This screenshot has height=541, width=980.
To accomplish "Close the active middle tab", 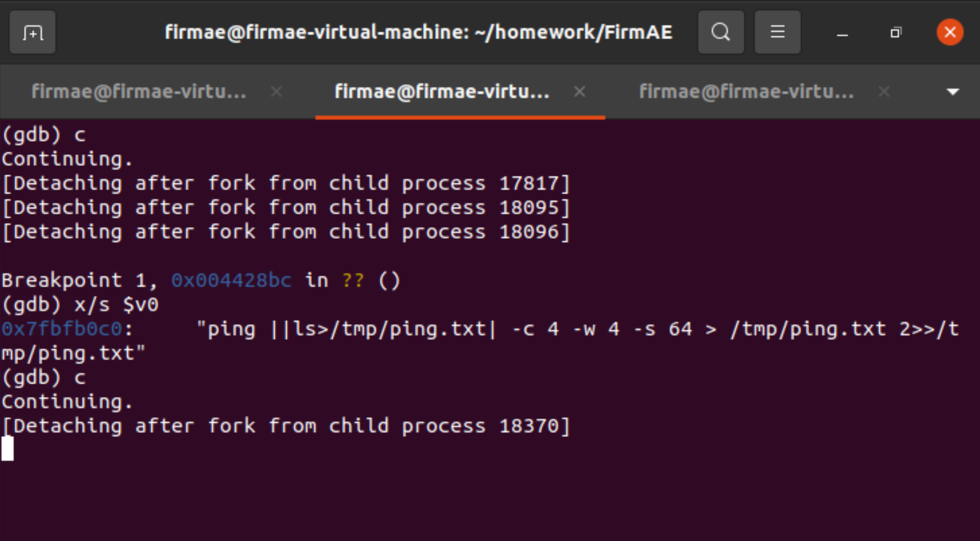I will pyautogui.click(x=580, y=91).
